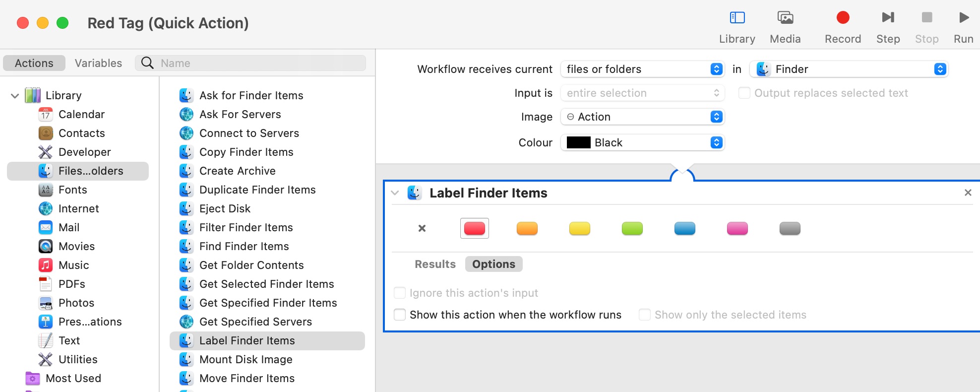
Task: Select Contacts category in library
Action: (x=81, y=133)
